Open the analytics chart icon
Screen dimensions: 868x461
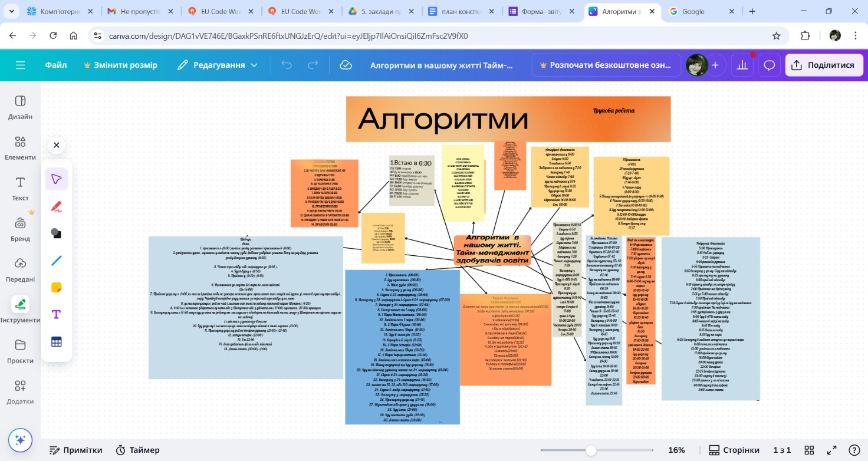click(742, 65)
